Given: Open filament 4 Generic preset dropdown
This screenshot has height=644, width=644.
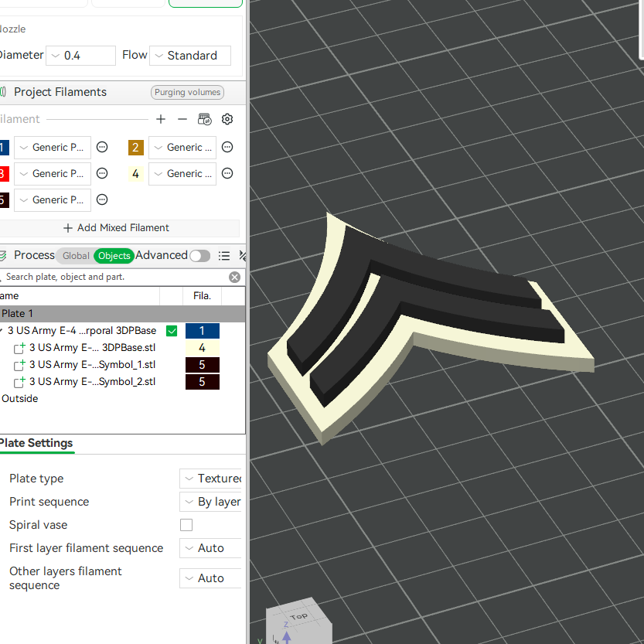Looking at the screenshot, I should coord(182,174).
